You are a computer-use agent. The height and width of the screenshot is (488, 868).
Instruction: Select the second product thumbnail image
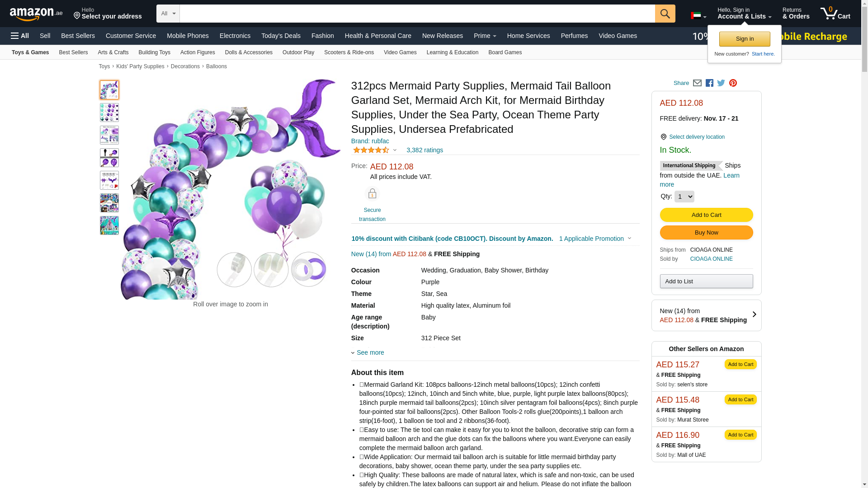point(109,113)
